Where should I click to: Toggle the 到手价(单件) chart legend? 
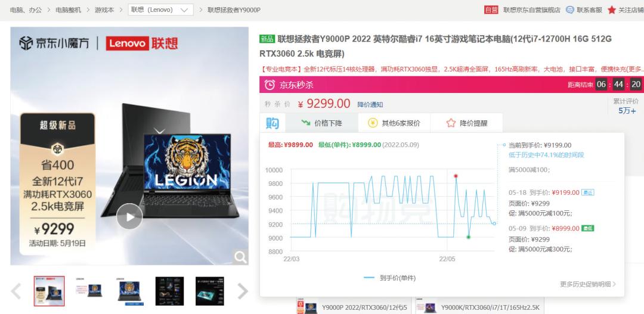click(x=389, y=278)
